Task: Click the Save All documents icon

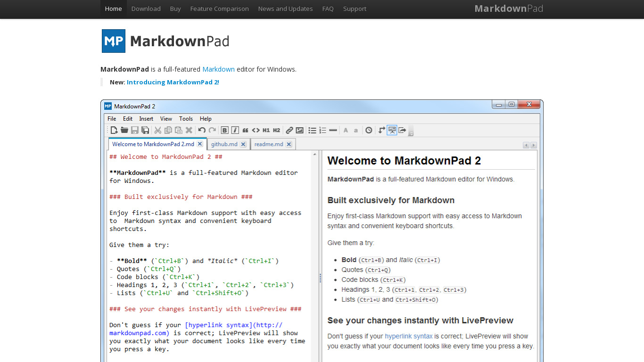Action: (x=145, y=130)
